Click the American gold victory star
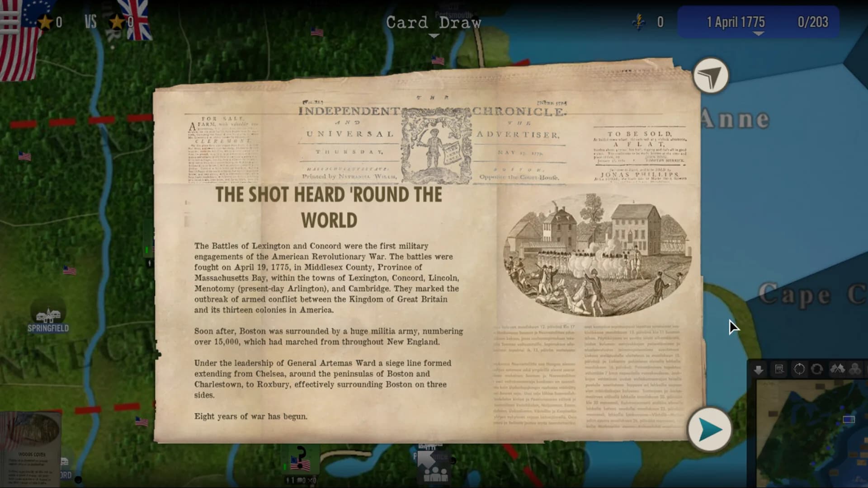Image resolution: width=868 pixels, height=488 pixels. coord(45,21)
